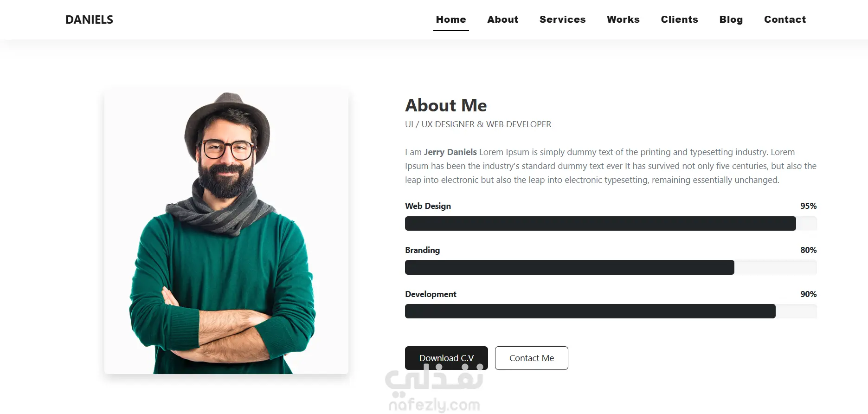Click the Web Design progress bar
The image size is (868, 414).
coord(611,223)
